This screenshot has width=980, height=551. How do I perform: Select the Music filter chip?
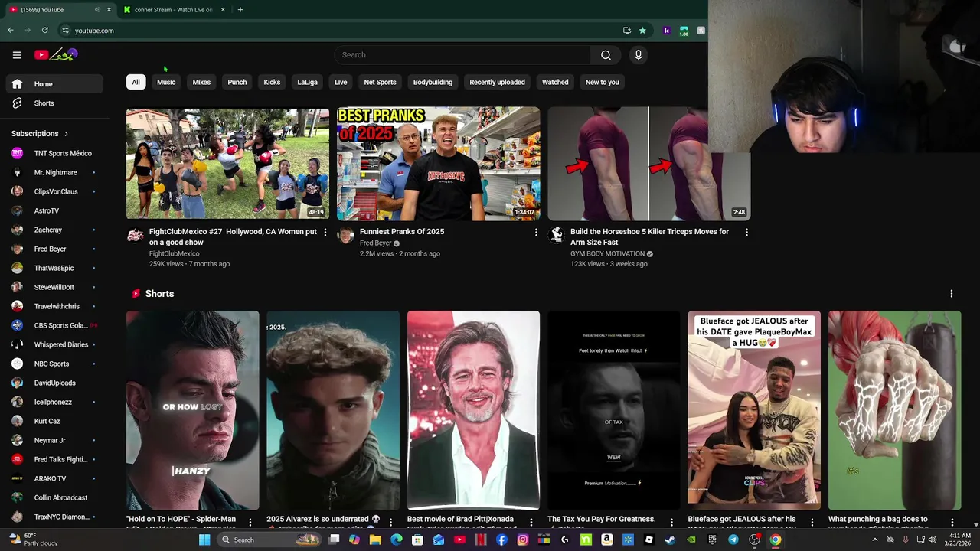pyautogui.click(x=166, y=82)
